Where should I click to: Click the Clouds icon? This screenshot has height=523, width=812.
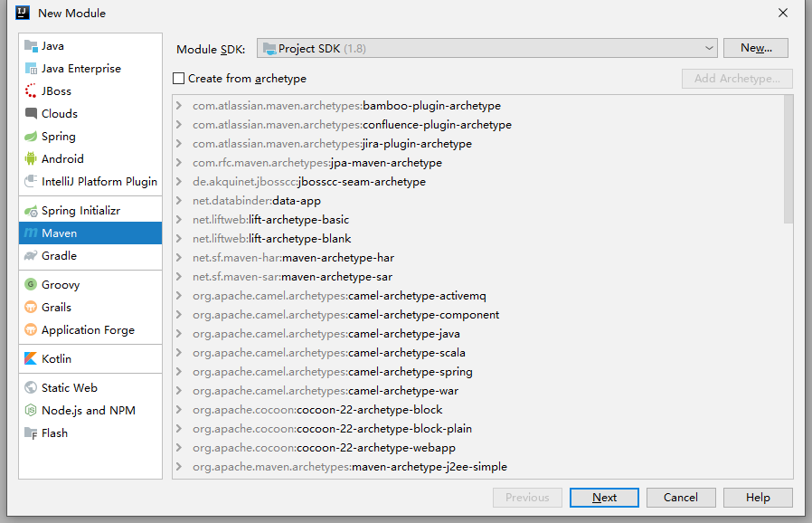pyautogui.click(x=31, y=113)
